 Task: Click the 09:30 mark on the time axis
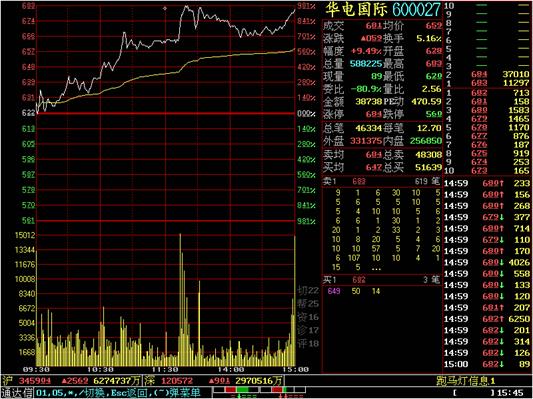coord(36,369)
